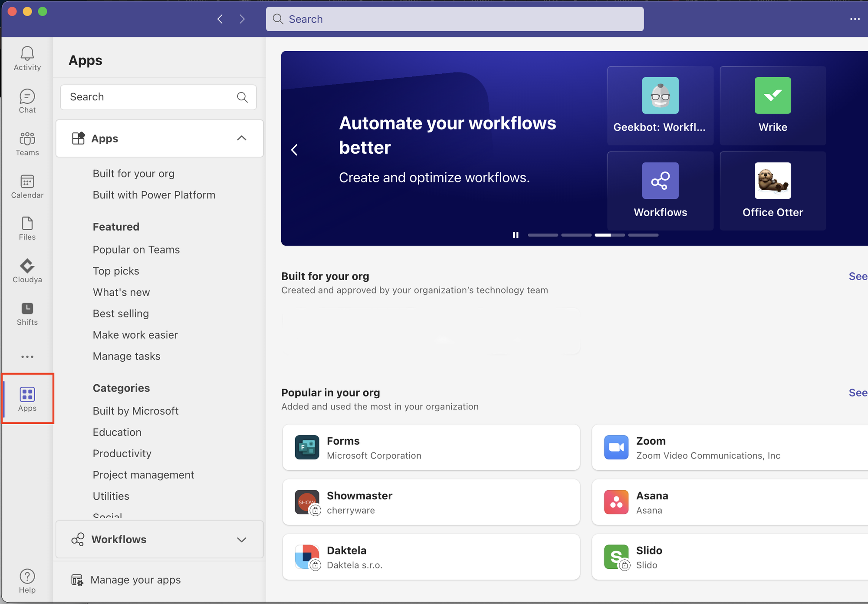Click Manage your apps
The image size is (868, 604).
135,580
